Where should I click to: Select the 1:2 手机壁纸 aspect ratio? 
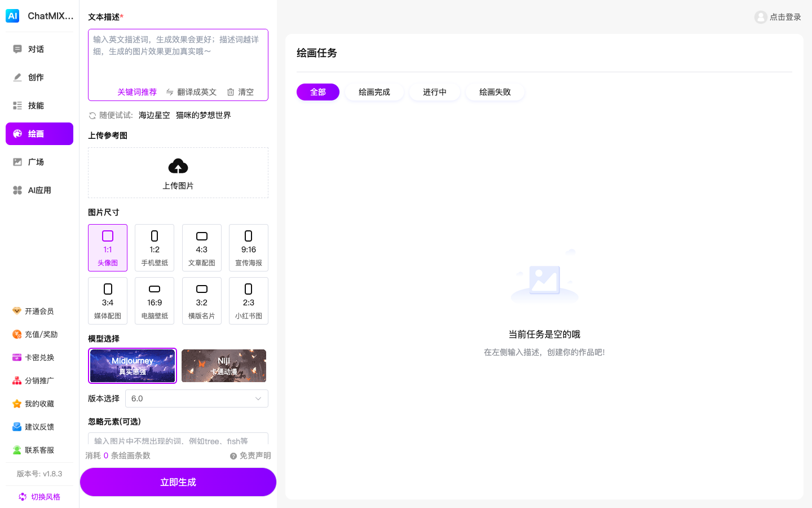[x=155, y=248]
